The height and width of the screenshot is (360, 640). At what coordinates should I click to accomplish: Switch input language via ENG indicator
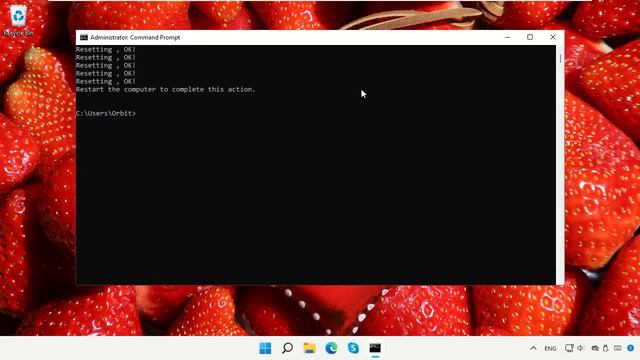click(550, 349)
